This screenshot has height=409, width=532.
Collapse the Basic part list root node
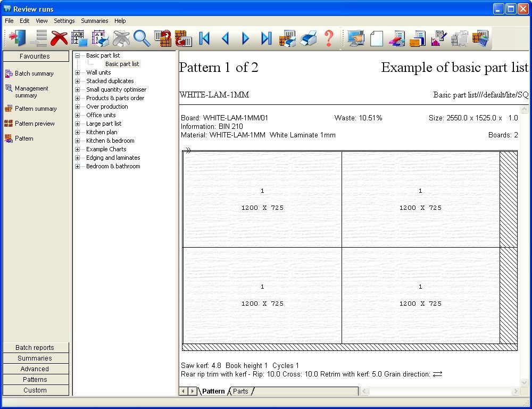[77, 55]
